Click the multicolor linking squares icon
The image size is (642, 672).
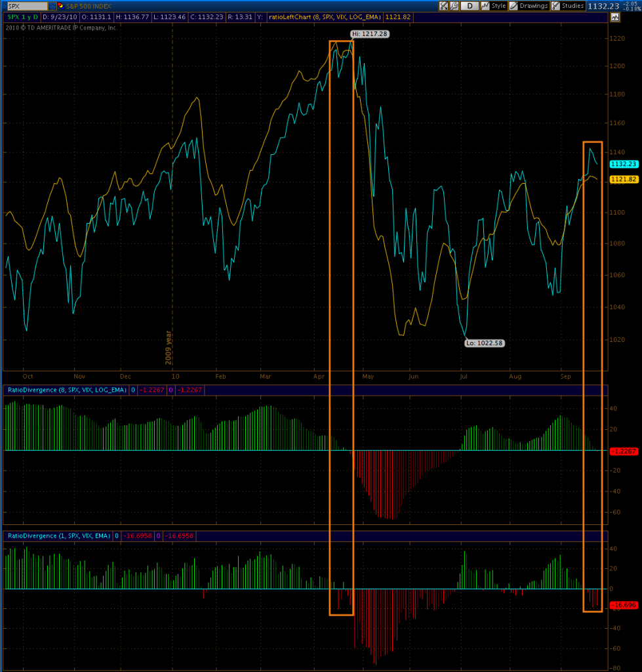tap(60, 6)
